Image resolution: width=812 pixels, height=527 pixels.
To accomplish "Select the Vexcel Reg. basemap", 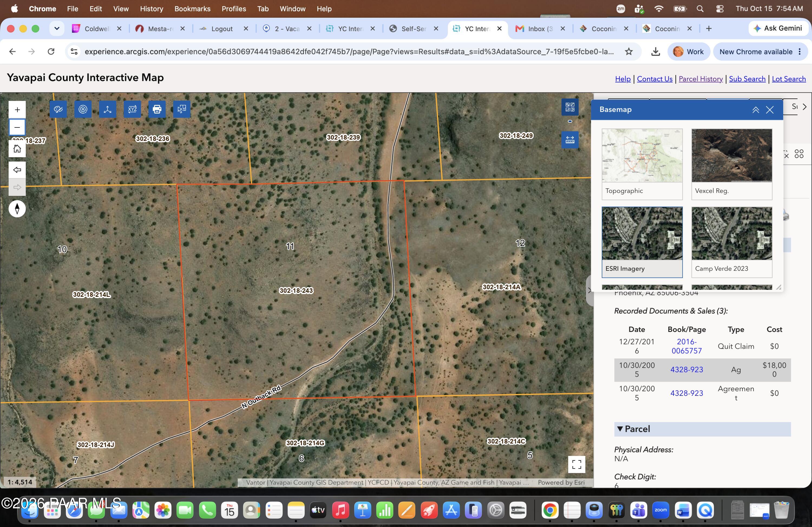I will [732, 164].
